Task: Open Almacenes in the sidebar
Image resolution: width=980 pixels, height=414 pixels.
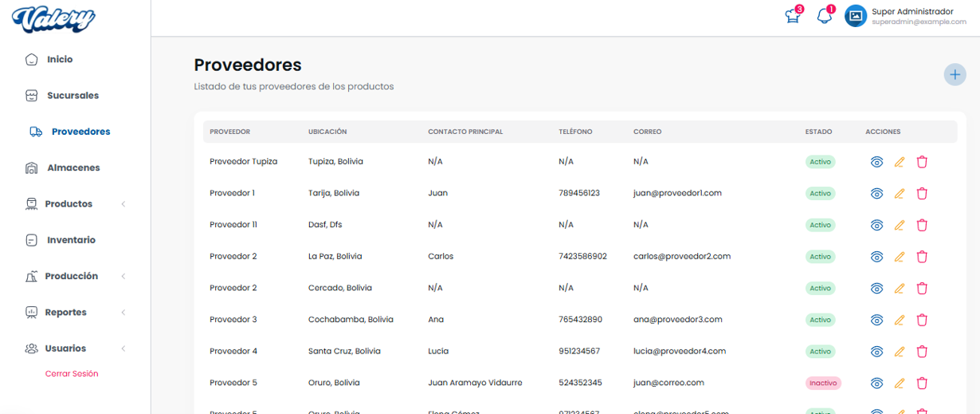Action: click(x=73, y=168)
